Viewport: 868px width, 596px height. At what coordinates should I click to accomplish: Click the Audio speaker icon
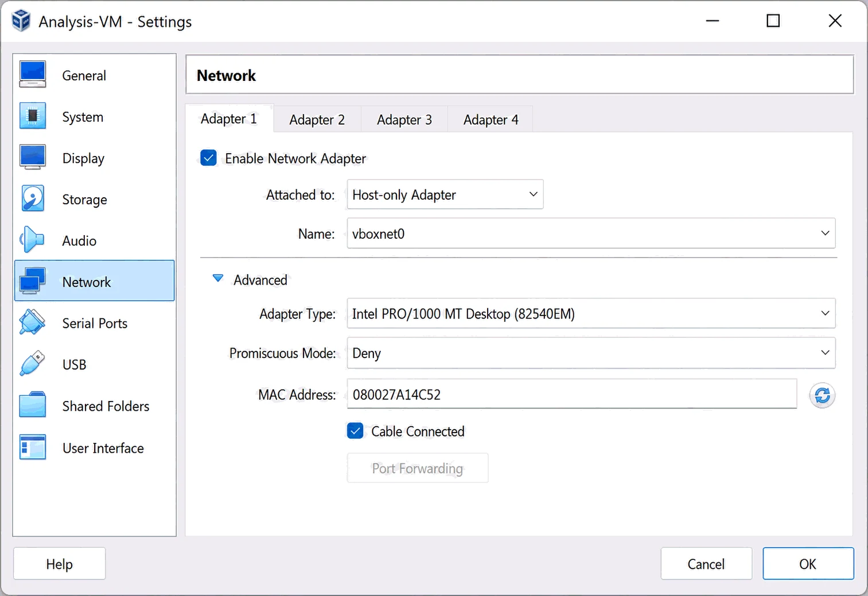pyautogui.click(x=33, y=240)
